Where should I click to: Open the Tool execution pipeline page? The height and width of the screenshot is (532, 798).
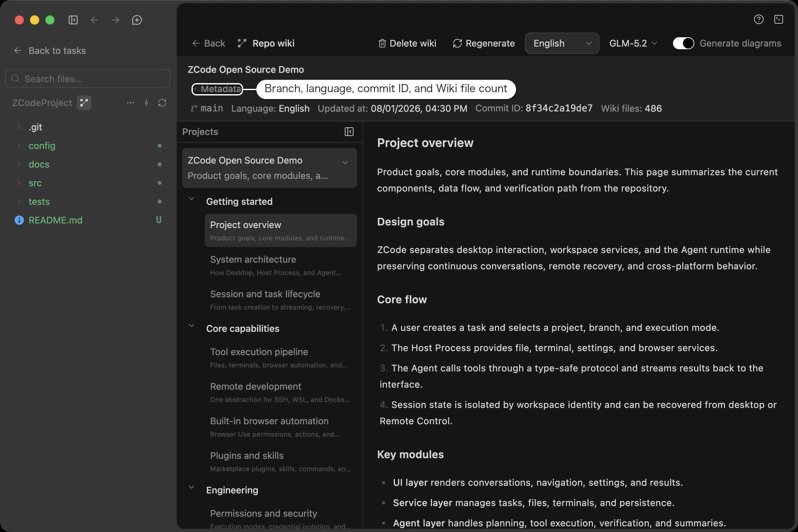(281, 358)
